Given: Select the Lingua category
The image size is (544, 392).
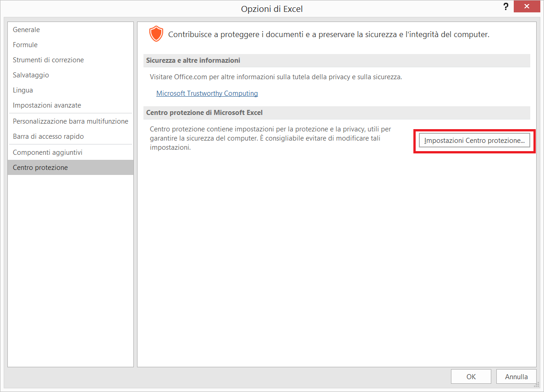Looking at the screenshot, I should (71, 90).
